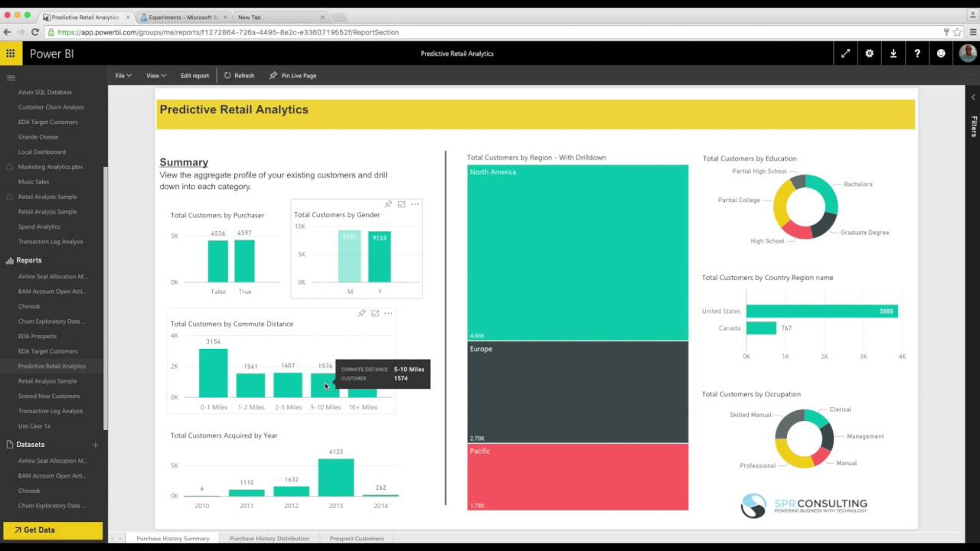Add a new dataset plus icon

(96, 445)
